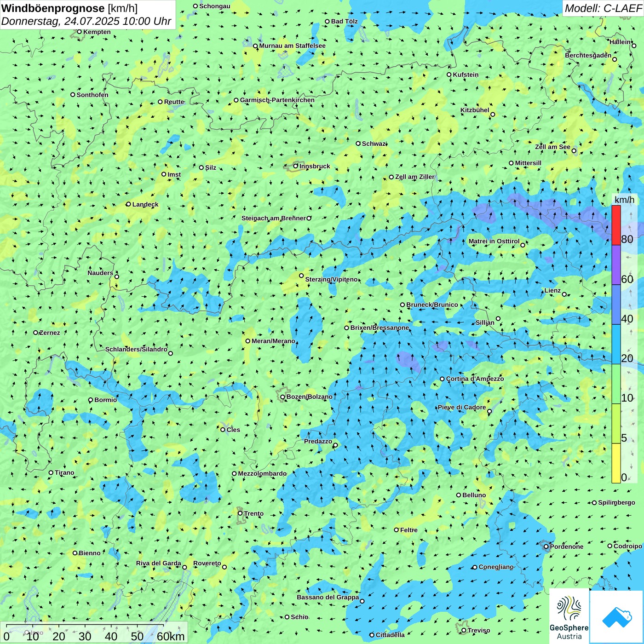Click the Conegliano label

click(x=496, y=567)
